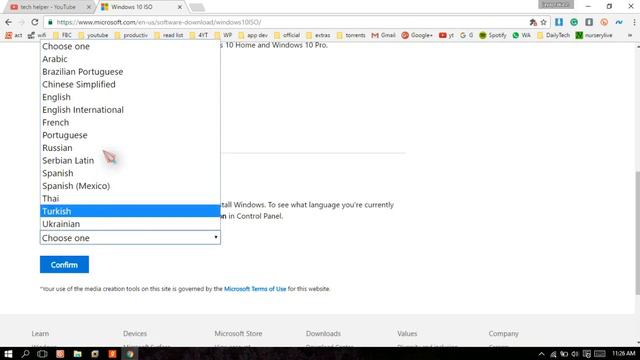This screenshot has width=640, height=360.
Task: Open the Gmail bookmark
Action: 383,36
